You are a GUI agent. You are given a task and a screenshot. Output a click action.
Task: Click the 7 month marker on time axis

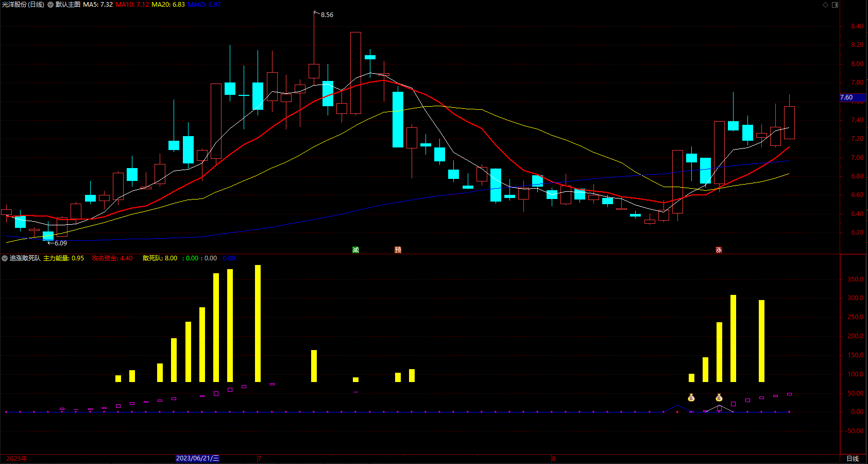259,458
